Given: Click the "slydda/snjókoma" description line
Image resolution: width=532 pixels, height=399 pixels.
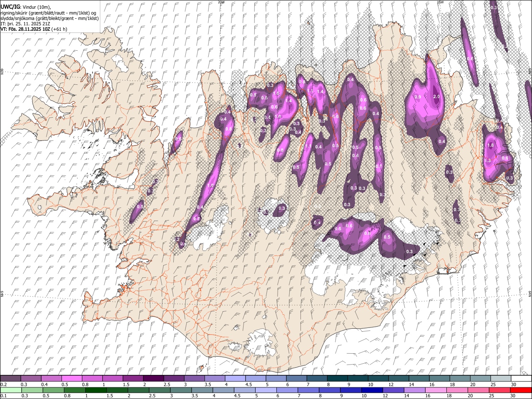Looking at the screenshot, I should coord(49,18).
